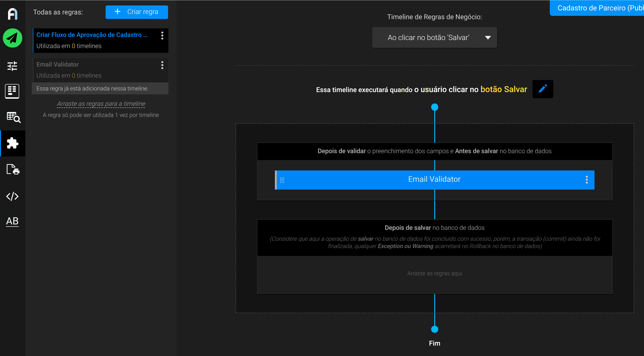Open the code brackets icon in sidebar

point(13,196)
